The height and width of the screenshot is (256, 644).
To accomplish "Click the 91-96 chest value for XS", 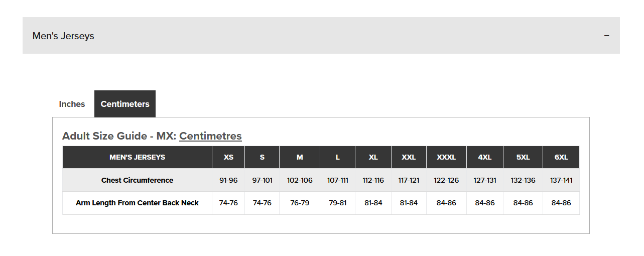I will pyautogui.click(x=228, y=180).
